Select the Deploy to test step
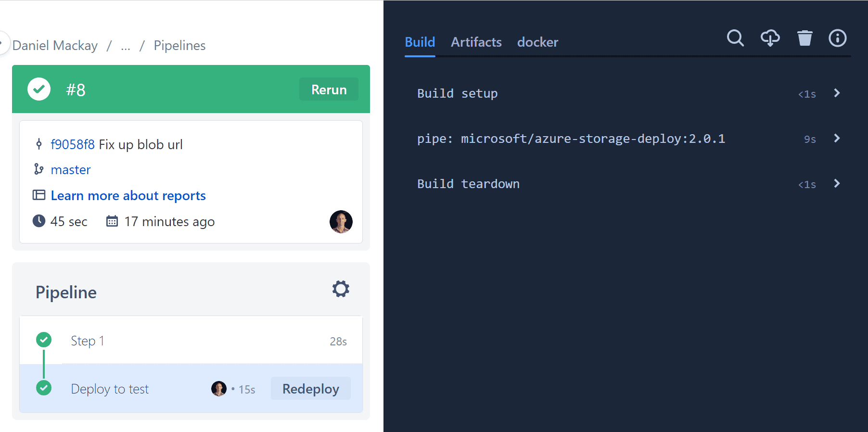The width and height of the screenshot is (868, 432). (191, 388)
